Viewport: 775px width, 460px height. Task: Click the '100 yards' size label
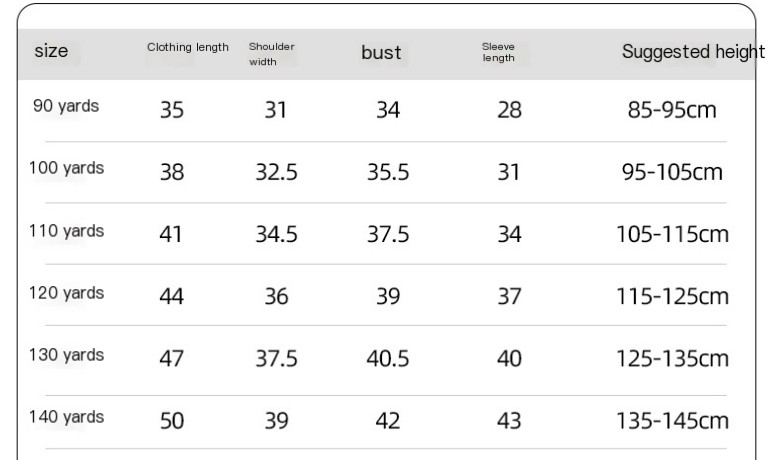tap(66, 168)
